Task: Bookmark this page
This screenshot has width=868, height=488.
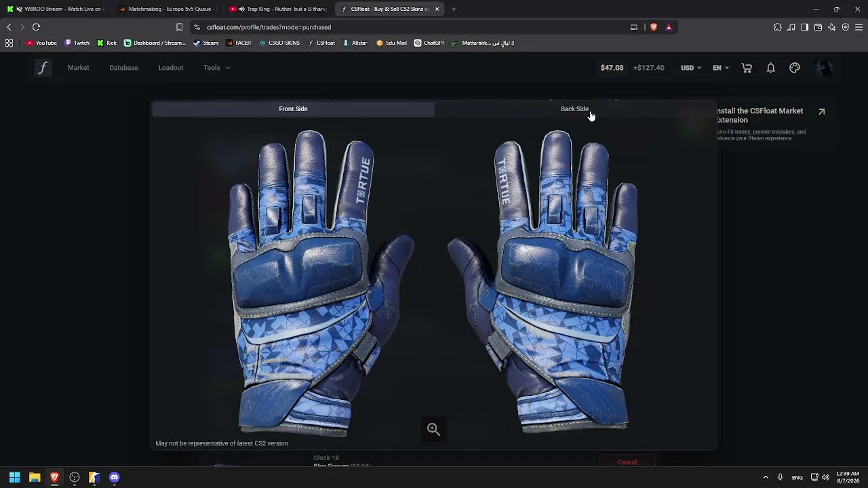Action: point(179,27)
